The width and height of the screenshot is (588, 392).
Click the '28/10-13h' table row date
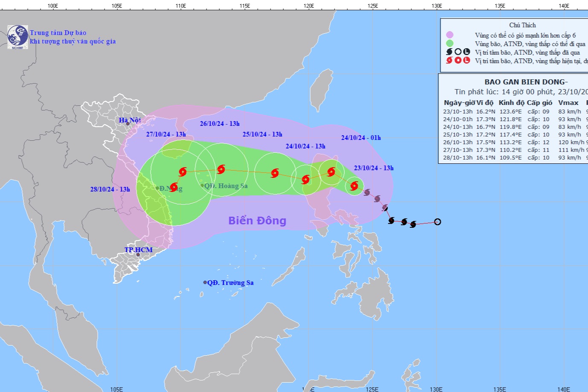pos(458,158)
